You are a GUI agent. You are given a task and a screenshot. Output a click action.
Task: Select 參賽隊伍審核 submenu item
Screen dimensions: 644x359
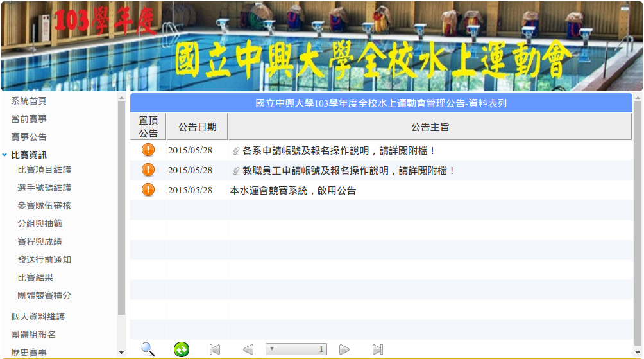tap(44, 206)
